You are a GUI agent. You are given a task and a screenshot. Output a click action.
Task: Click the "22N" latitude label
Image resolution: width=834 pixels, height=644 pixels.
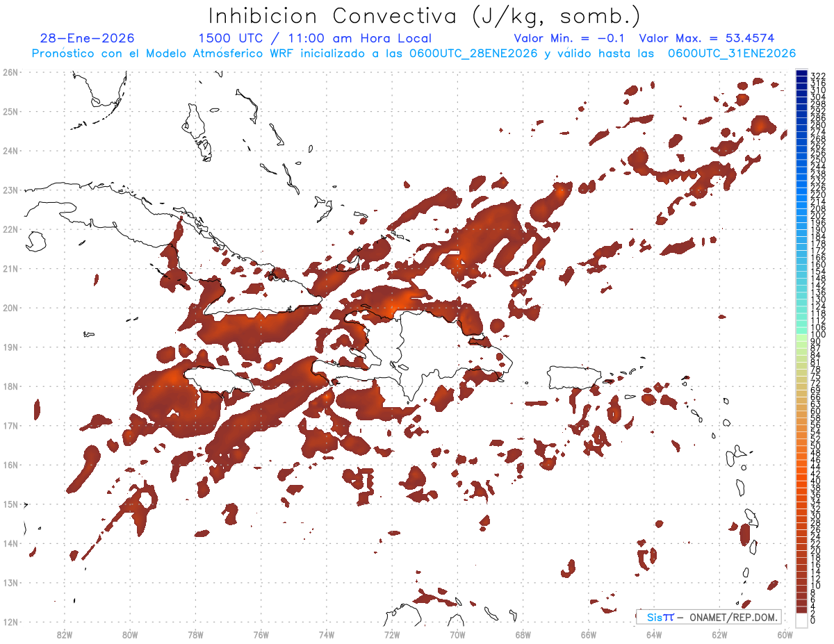coord(10,229)
